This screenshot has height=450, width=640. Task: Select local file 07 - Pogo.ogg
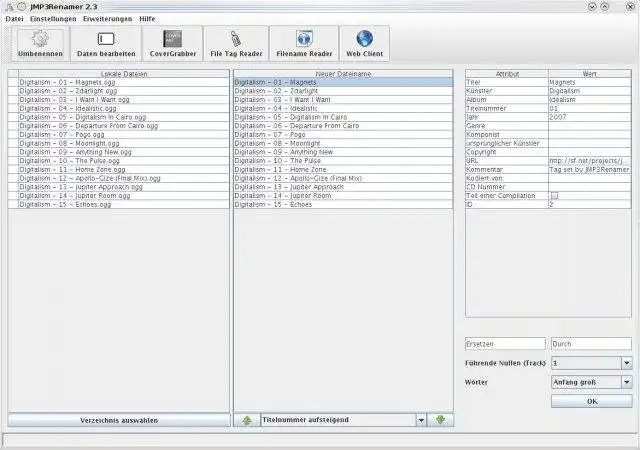(x=124, y=135)
